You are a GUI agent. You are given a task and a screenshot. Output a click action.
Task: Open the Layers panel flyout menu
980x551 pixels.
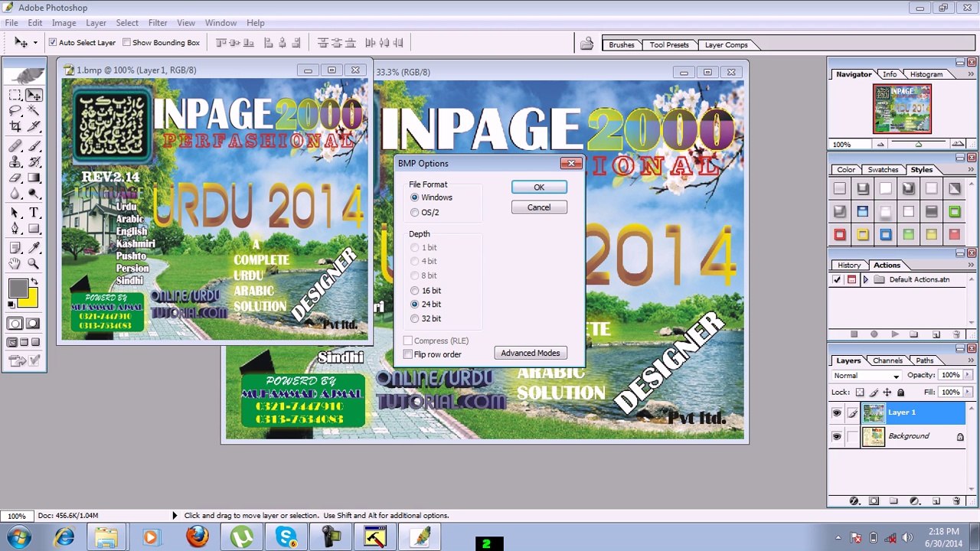click(x=972, y=360)
